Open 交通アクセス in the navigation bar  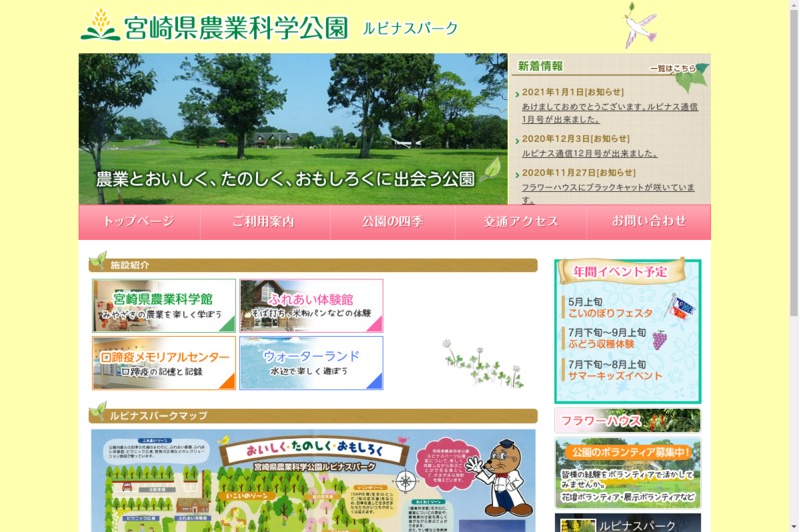521,222
